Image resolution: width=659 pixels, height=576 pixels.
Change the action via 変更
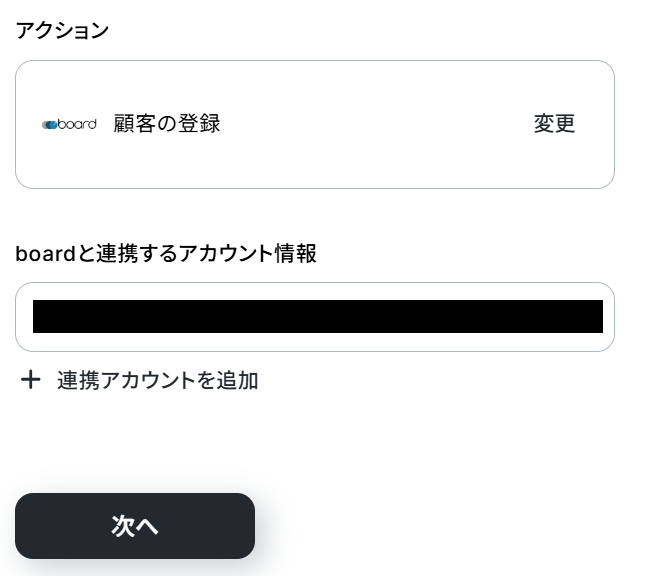coord(554,124)
